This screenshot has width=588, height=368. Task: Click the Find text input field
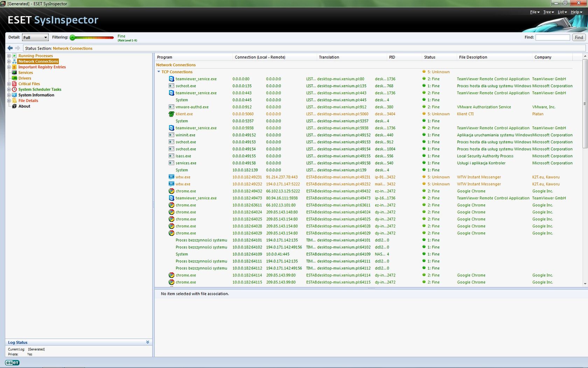tap(553, 37)
